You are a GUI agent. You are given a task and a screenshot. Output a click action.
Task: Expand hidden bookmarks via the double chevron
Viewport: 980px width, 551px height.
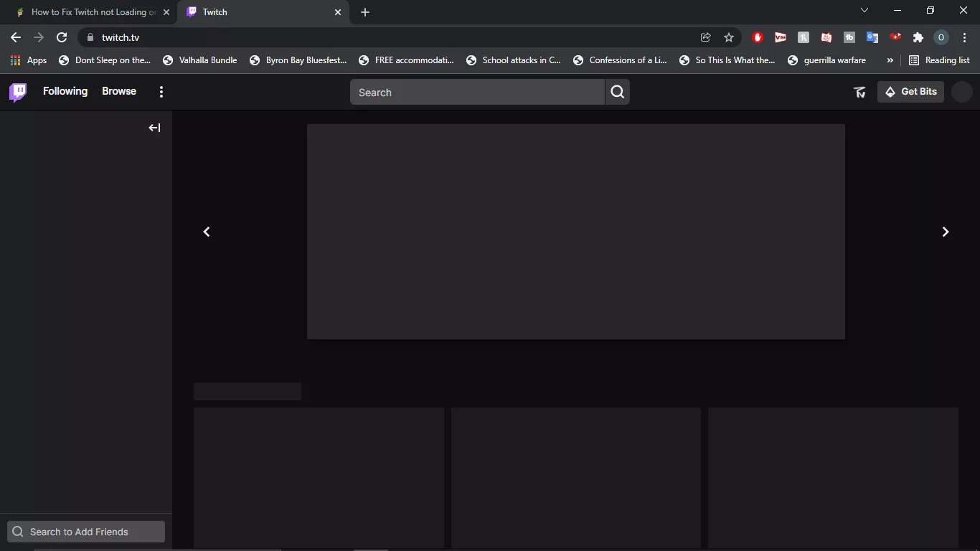890,60
